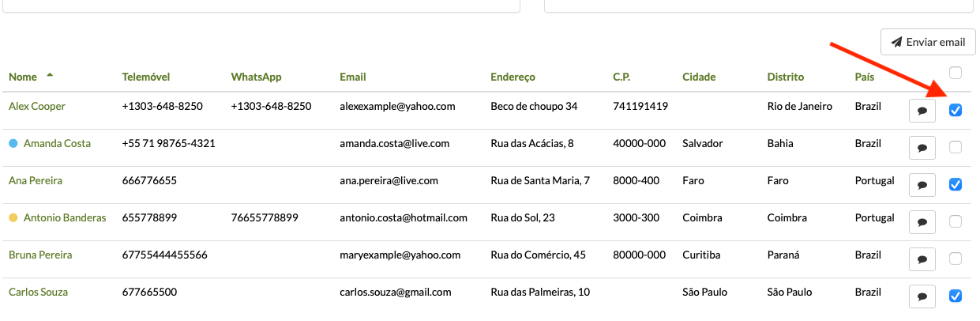The image size is (980, 321).
Task: Open message icon in Ana Pereira row
Action: pyautogui.click(x=922, y=185)
